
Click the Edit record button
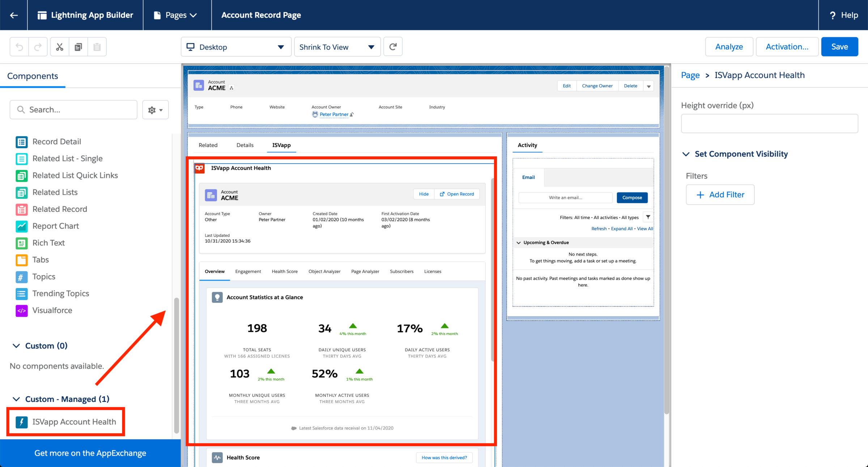567,86
